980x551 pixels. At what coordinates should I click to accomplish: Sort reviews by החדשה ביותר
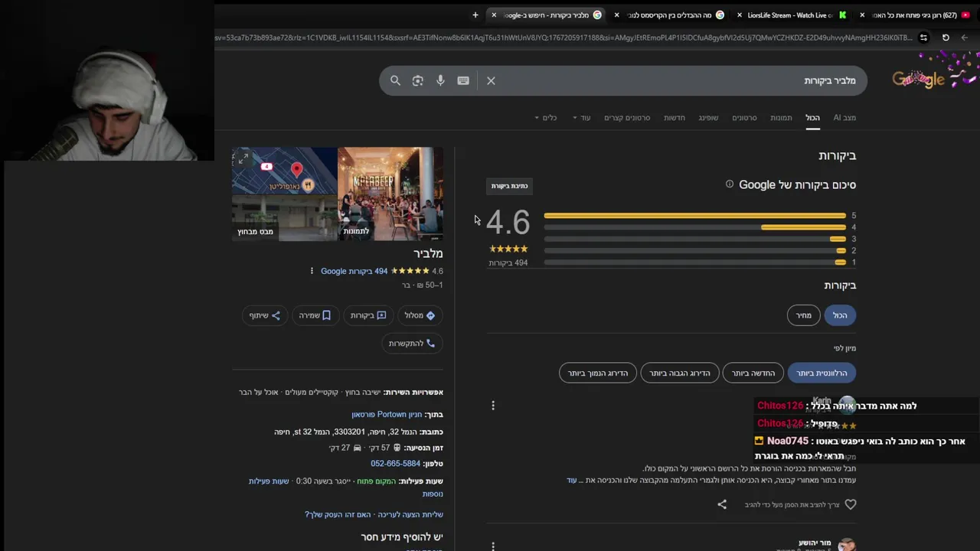753,373
